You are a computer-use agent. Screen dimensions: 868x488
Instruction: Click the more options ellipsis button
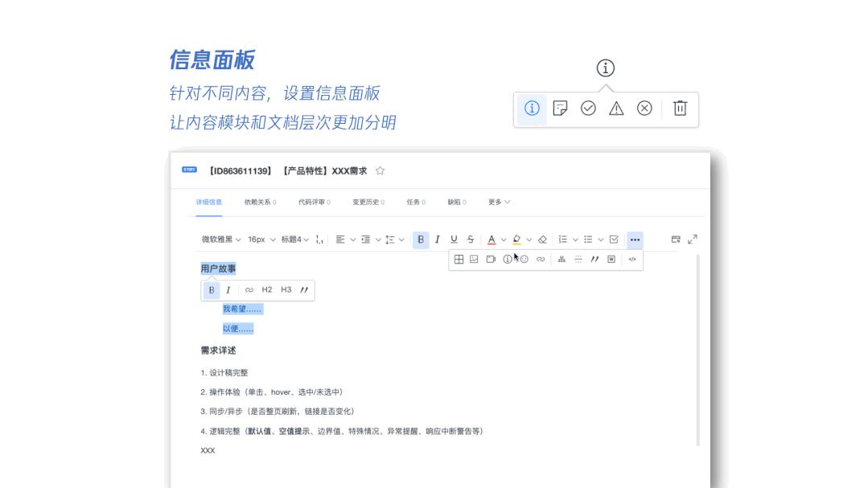634,239
